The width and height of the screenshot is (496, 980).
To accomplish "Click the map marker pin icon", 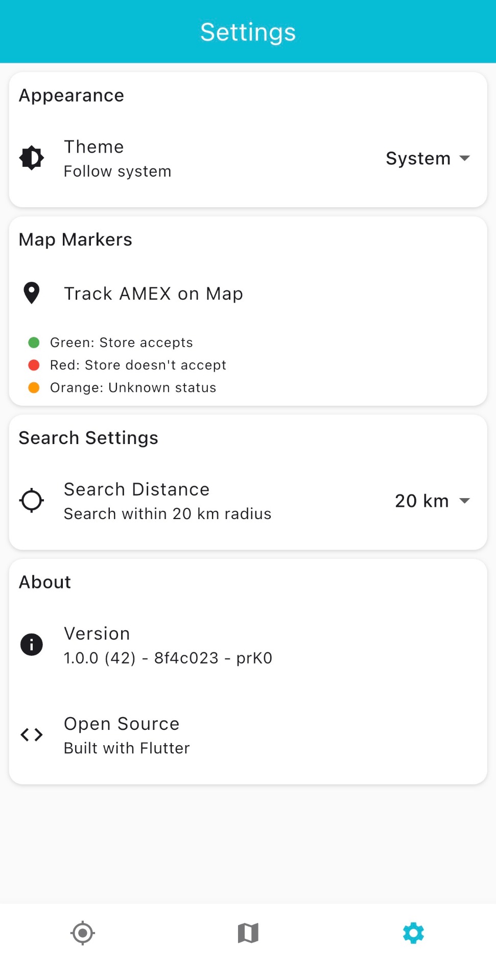I will pyautogui.click(x=32, y=293).
